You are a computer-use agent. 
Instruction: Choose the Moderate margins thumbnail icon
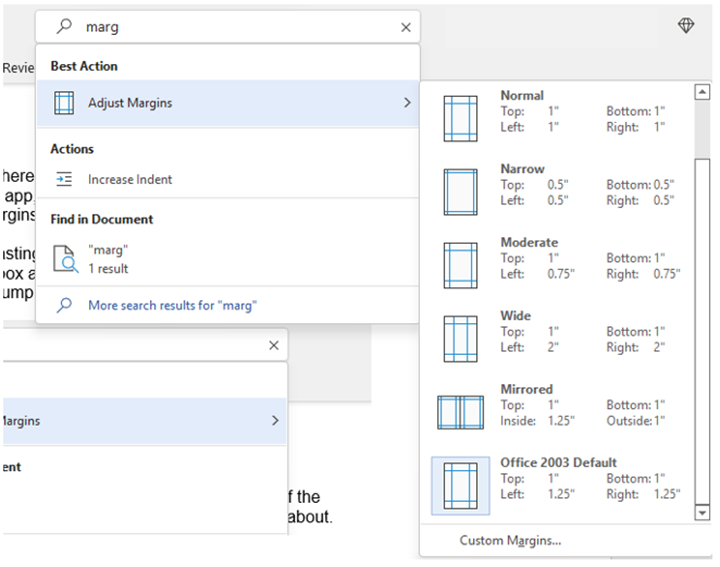(461, 265)
